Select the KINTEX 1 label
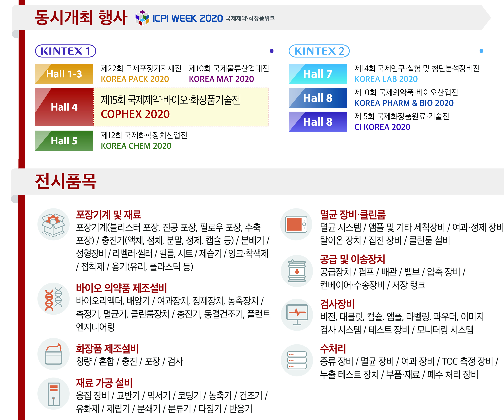The height and width of the screenshot is (420, 504). click(x=65, y=51)
